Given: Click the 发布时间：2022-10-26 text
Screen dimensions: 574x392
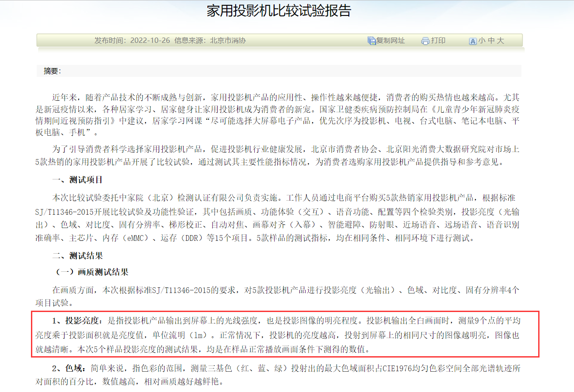Looking at the screenshot, I should click(x=132, y=41).
